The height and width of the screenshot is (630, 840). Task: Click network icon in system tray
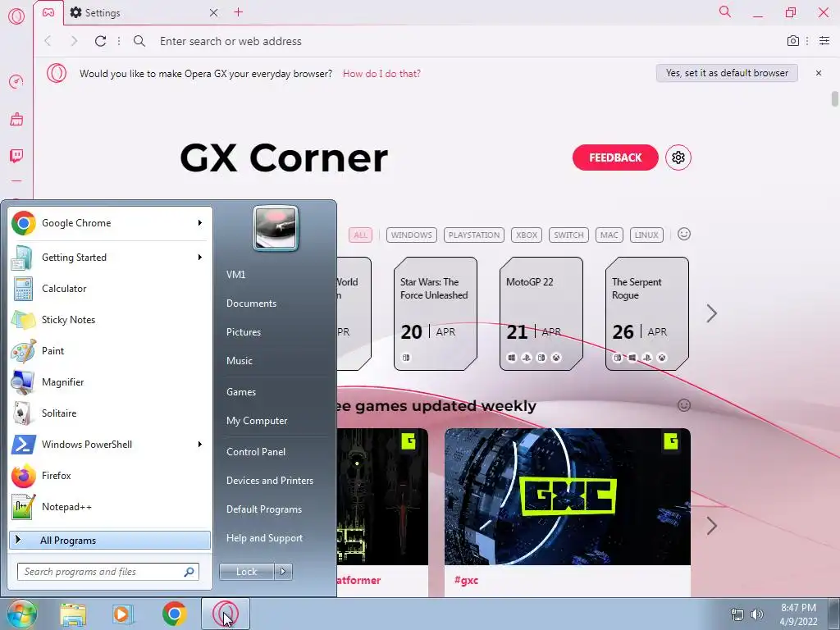(737, 614)
